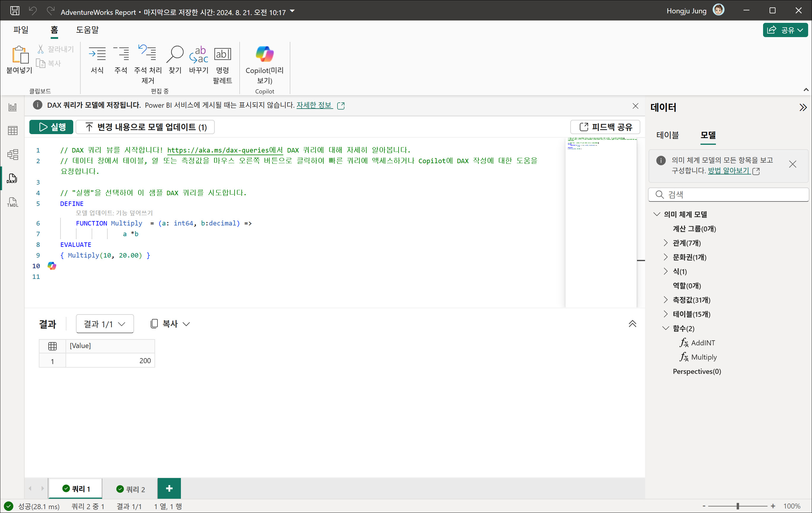Collapse the Data (데이터) pane

(803, 107)
